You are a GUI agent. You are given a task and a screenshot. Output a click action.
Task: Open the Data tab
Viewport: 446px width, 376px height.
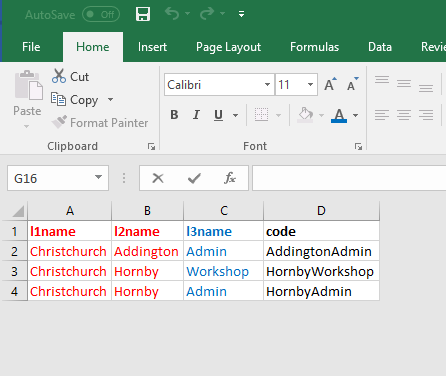pos(380,47)
